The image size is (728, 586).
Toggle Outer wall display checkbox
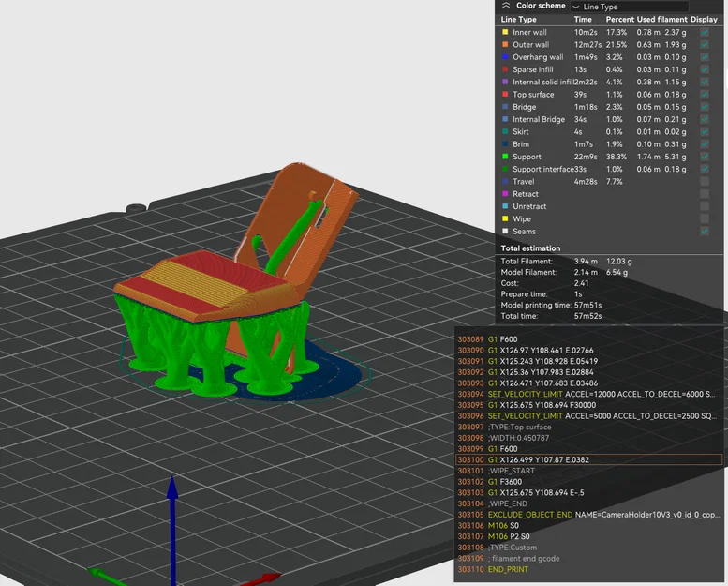[705, 45]
